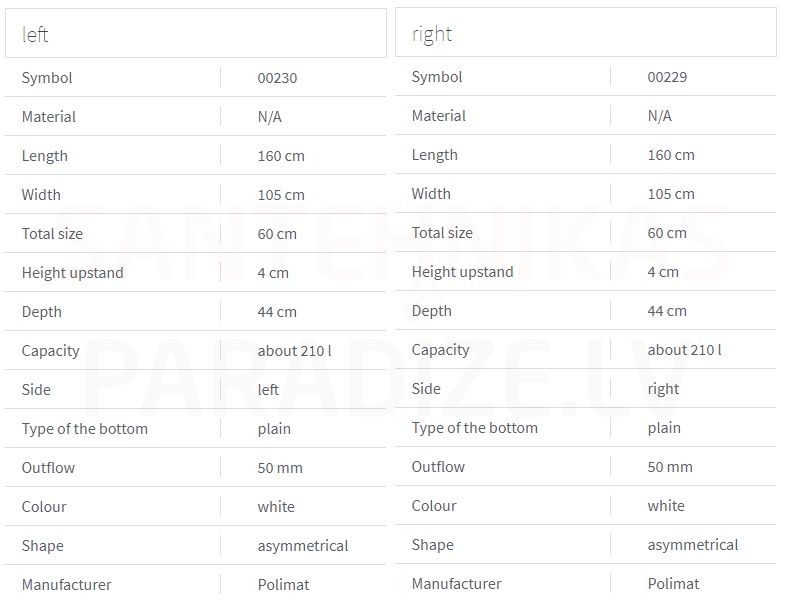
Task: Click right Manufacturer value Polimat
Action: tap(673, 584)
